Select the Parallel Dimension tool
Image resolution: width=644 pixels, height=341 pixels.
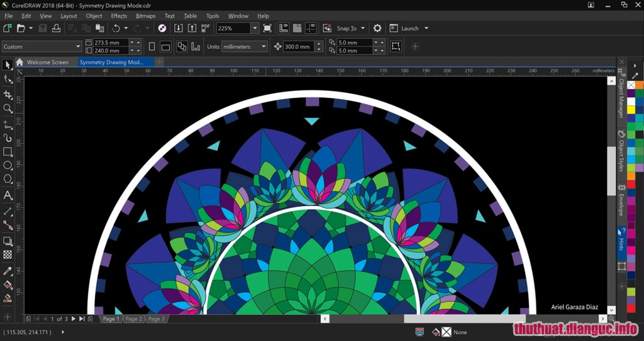8,212
